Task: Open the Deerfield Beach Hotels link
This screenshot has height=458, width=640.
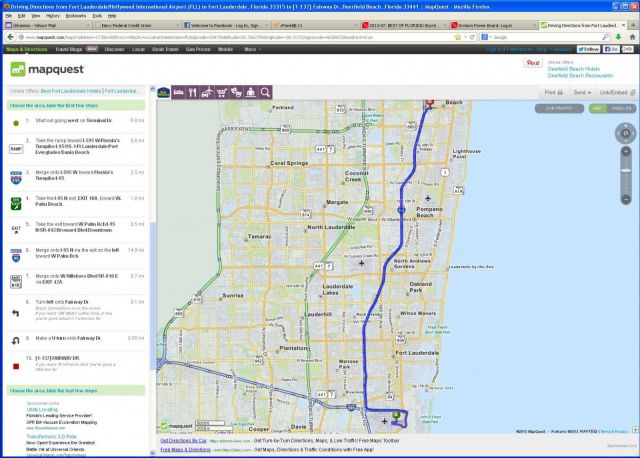Action: tap(573, 69)
